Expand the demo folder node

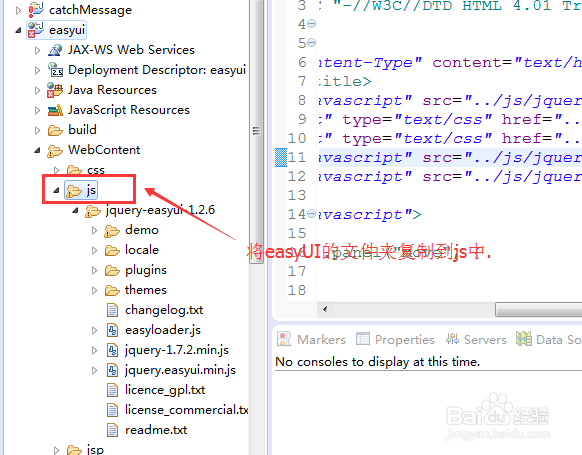point(94,230)
